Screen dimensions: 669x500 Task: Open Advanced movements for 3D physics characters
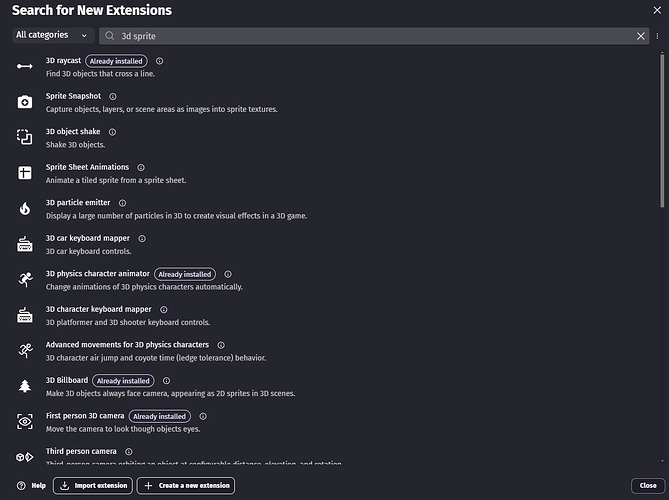127,345
